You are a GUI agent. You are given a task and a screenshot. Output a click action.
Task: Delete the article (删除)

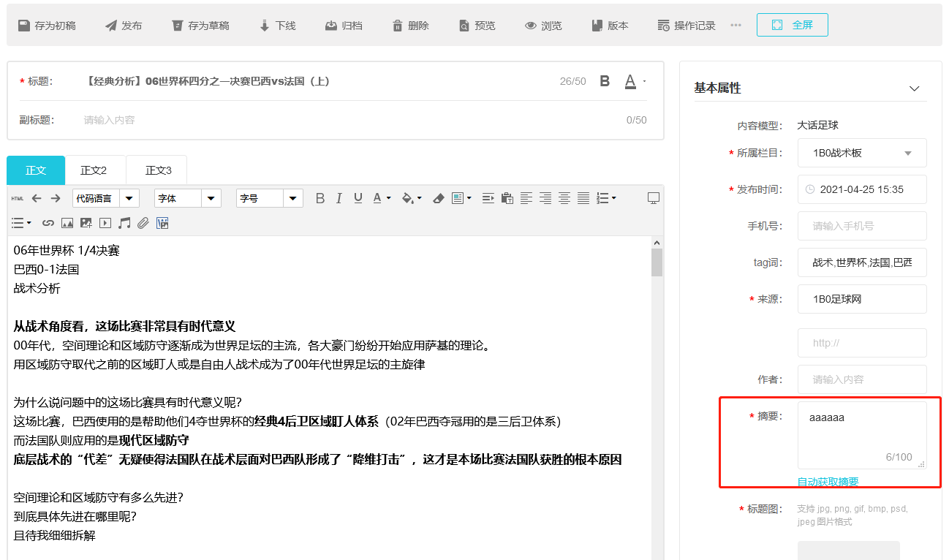pyautogui.click(x=410, y=26)
